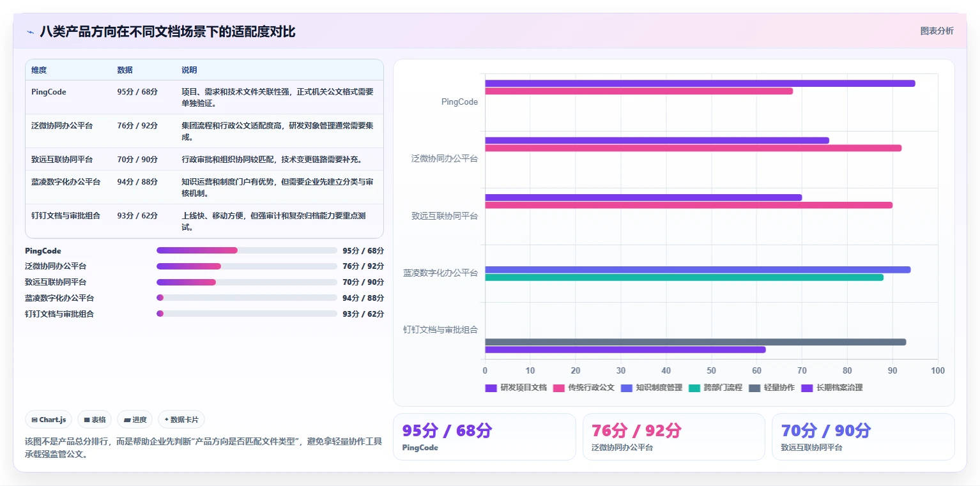Screen dimensions: 980x486
Task: Click the 钉钉文档与审批组合 progress bar
Action: (247, 314)
